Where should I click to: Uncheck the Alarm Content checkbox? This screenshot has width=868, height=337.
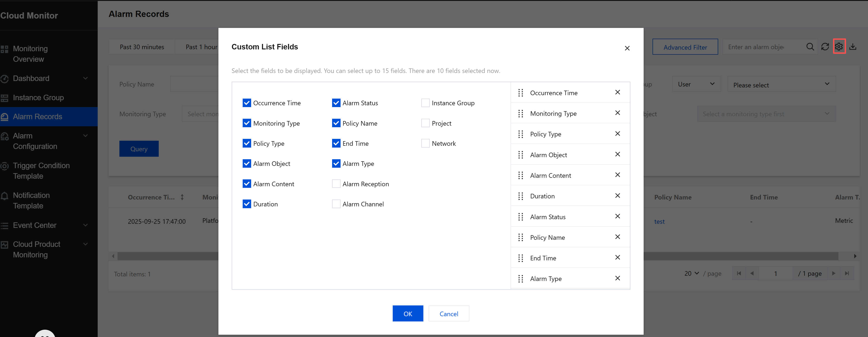tap(247, 184)
